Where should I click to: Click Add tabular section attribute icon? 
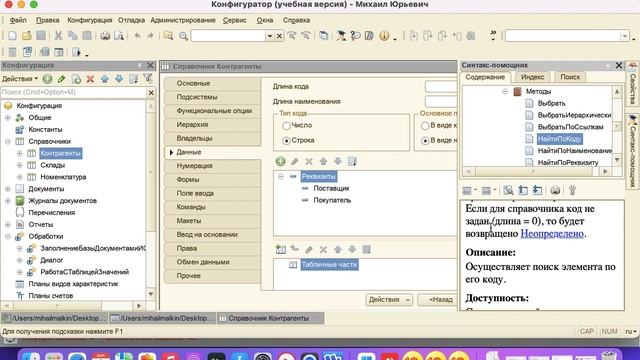pyautogui.click(x=295, y=249)
